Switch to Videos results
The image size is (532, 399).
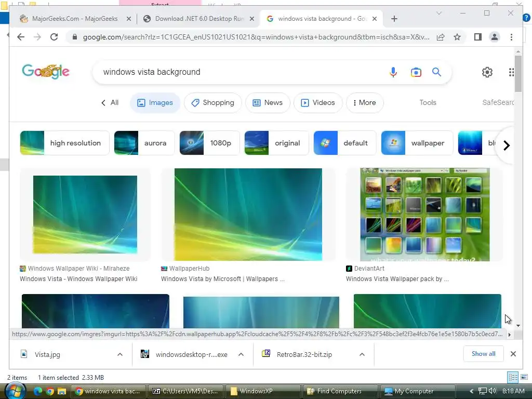click(318, 102)
